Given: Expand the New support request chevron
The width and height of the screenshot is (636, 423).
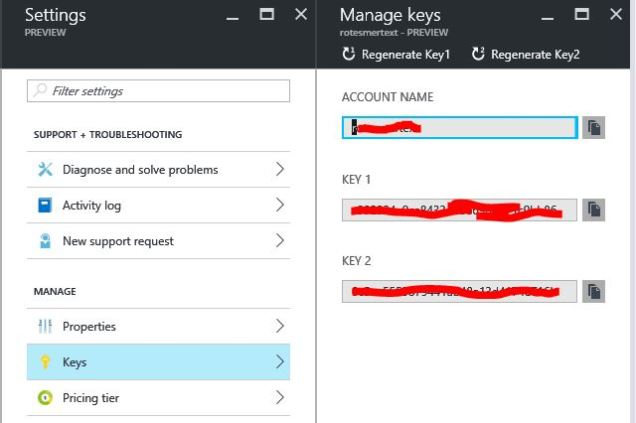Looking at the screenshot, I should (x=280, y=241).
